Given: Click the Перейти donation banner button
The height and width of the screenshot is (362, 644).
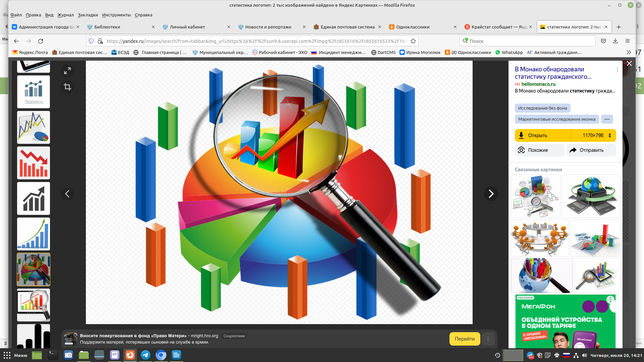Looking at the screenshot, I should (x=465, y=338).
